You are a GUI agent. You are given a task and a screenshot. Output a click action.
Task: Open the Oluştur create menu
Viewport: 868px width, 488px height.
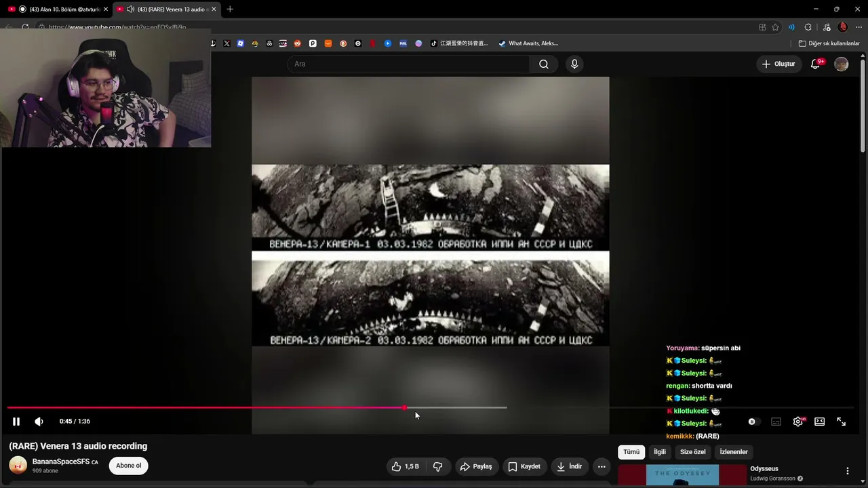[x=778, y=64]
